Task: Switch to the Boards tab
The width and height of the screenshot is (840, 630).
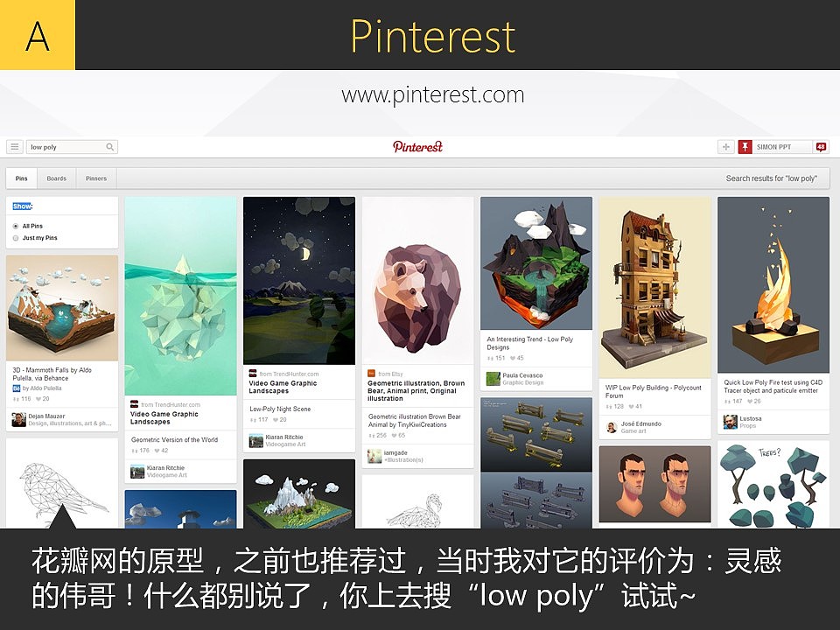Action: pyautogui.click(x=57, y=178)
